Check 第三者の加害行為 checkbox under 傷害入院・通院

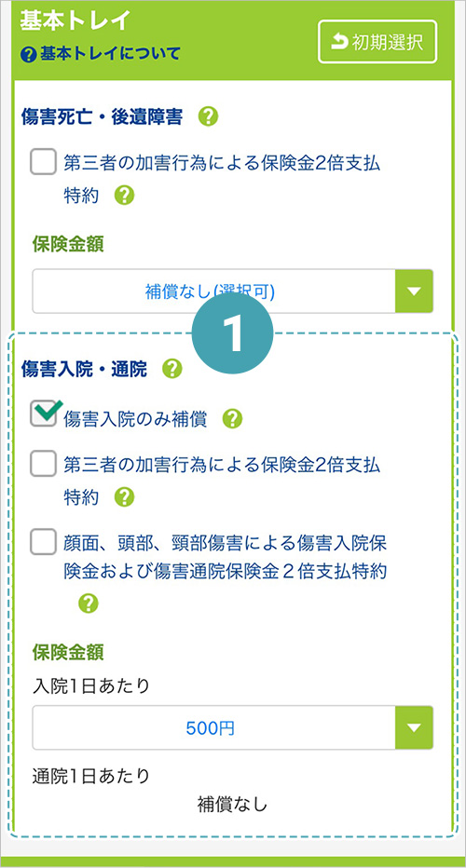(x=44, y=464)
